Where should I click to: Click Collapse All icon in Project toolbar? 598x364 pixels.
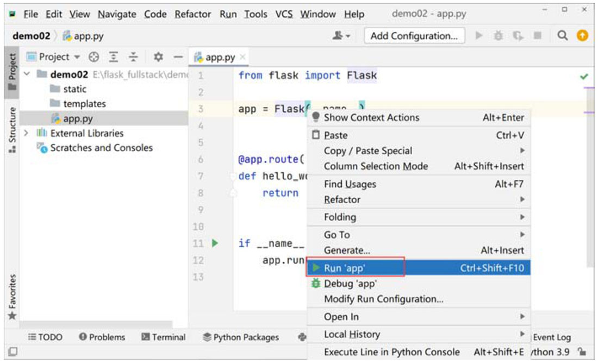(x=134, y=57)
